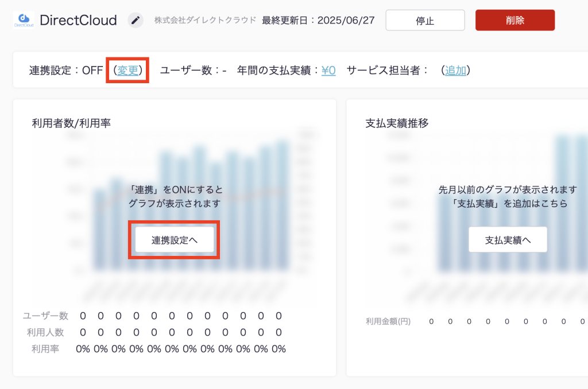
Task: Click 追加 link for サービス担当者
Action: pos(455,71)
